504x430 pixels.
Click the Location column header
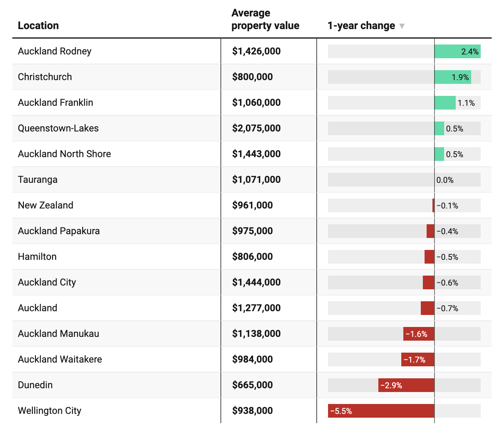pyautogui.click(x=38, y=26)
